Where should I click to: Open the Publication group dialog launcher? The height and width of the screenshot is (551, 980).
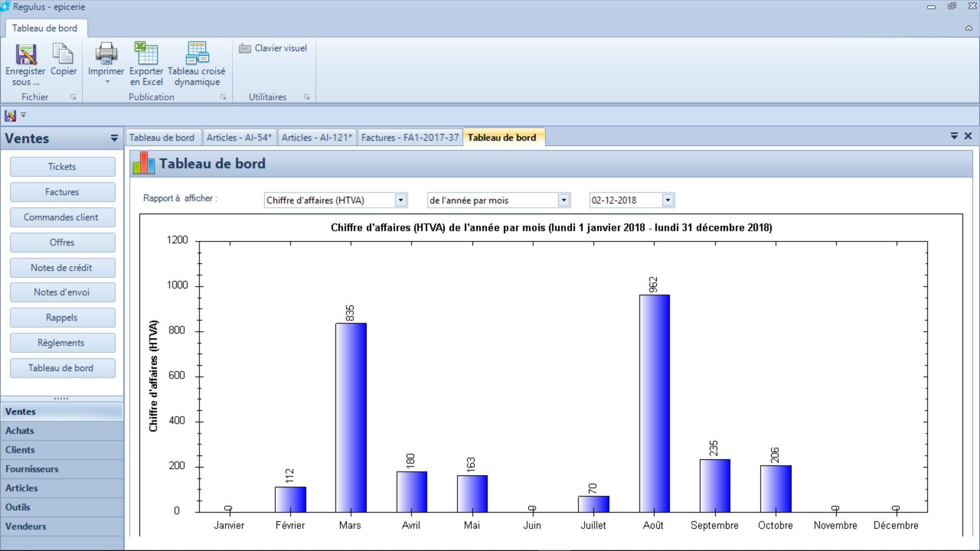point(223,97)
